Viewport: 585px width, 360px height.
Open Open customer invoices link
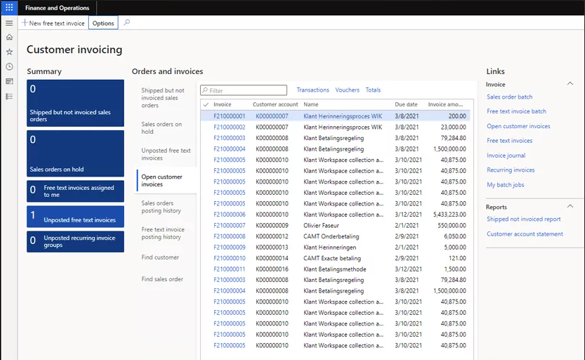[x=518, y=126]
